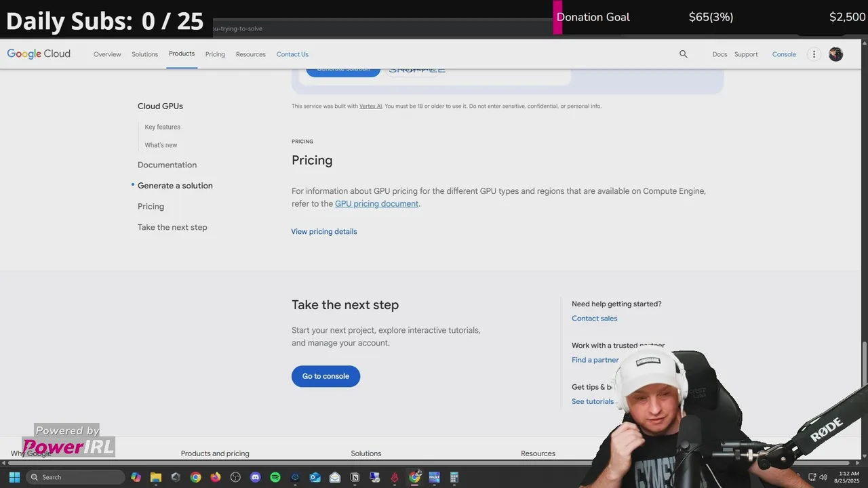
Task: Click the Take the next step heading
Action: coord(345,305)
